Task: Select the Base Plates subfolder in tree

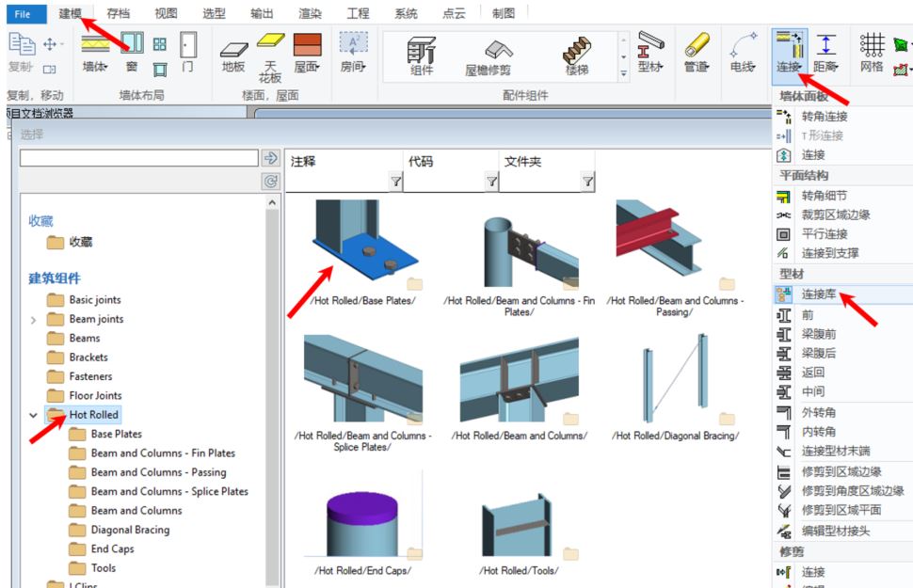Action: pyautogui.click(x=116, y=435)
